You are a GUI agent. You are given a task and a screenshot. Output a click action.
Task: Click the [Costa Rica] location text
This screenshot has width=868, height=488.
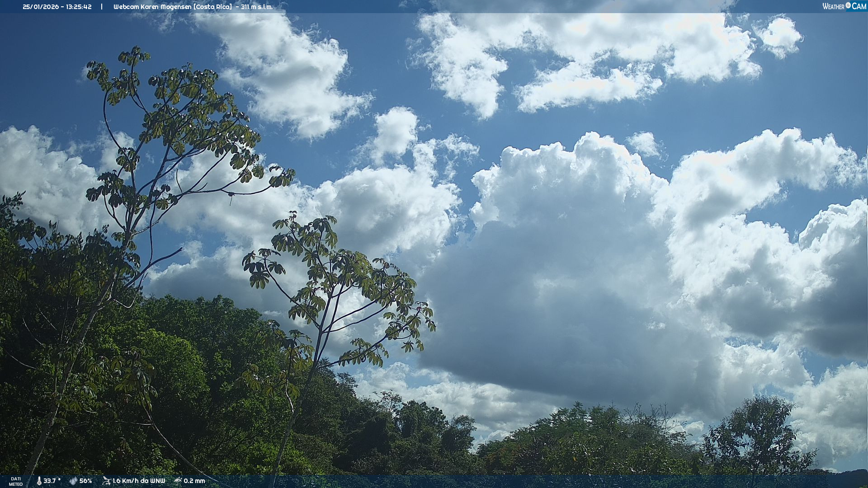[x=212, y=7]
